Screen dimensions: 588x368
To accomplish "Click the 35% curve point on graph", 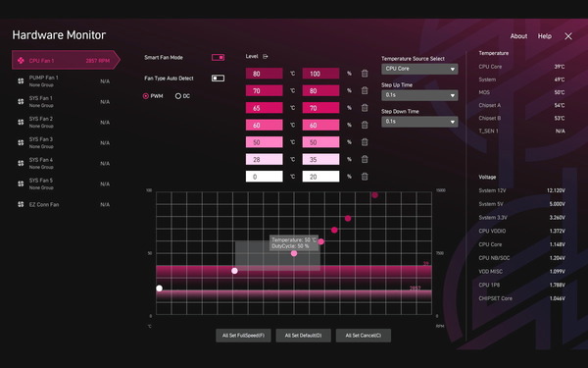I will coord(234,271).
